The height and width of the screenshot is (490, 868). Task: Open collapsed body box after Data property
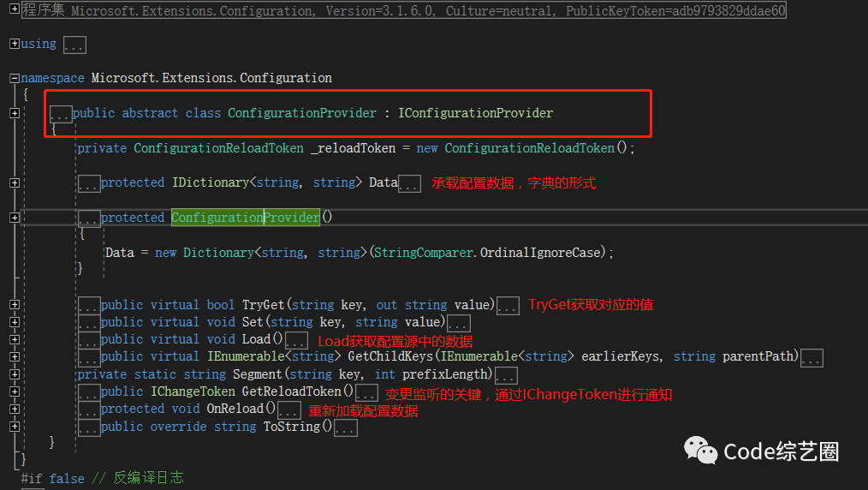410,184
